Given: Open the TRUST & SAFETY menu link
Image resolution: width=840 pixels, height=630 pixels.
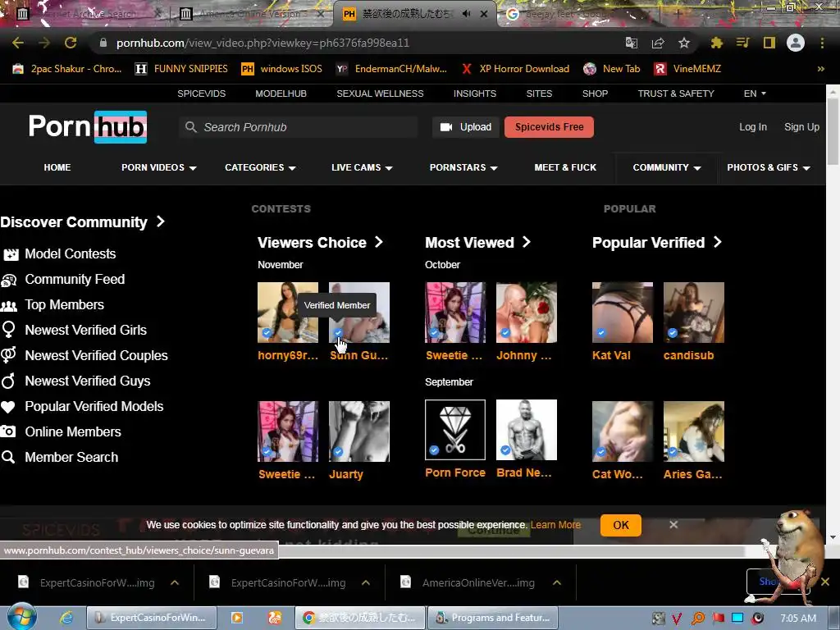Looking at the screenshot, I should 676,94.
